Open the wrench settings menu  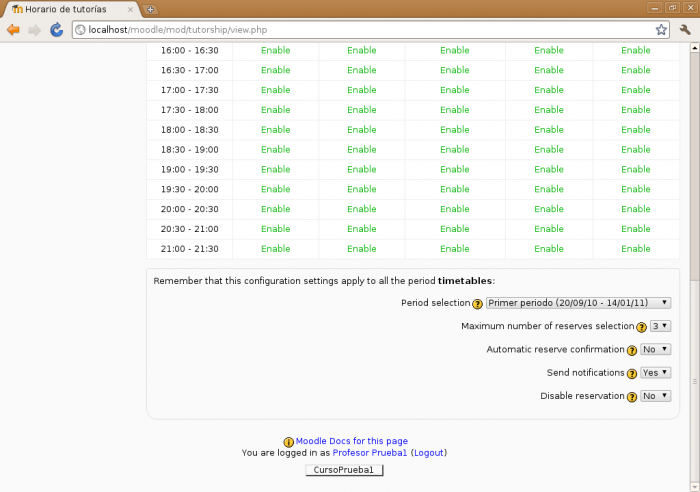point(685,30)
